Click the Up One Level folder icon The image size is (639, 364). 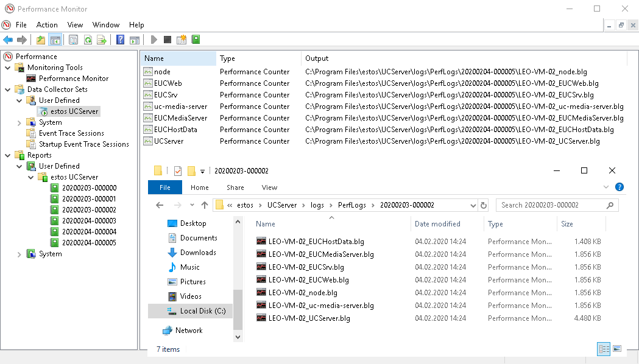coord(41,40)
